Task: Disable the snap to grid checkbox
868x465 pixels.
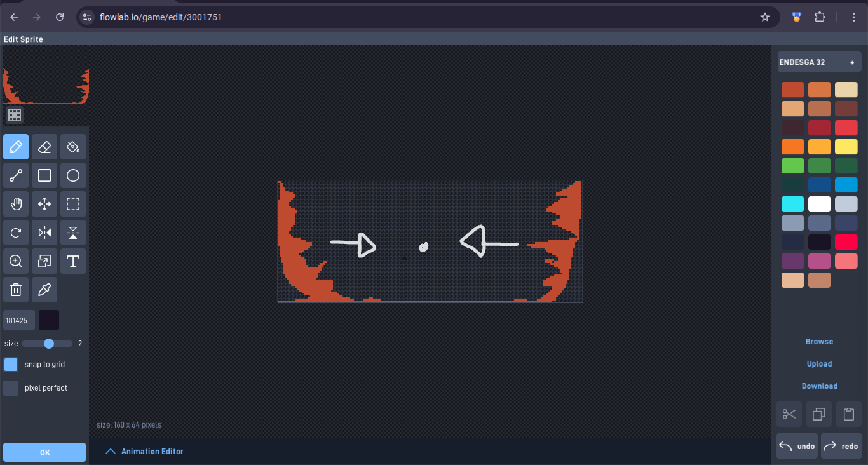Action: pos(11,365)
